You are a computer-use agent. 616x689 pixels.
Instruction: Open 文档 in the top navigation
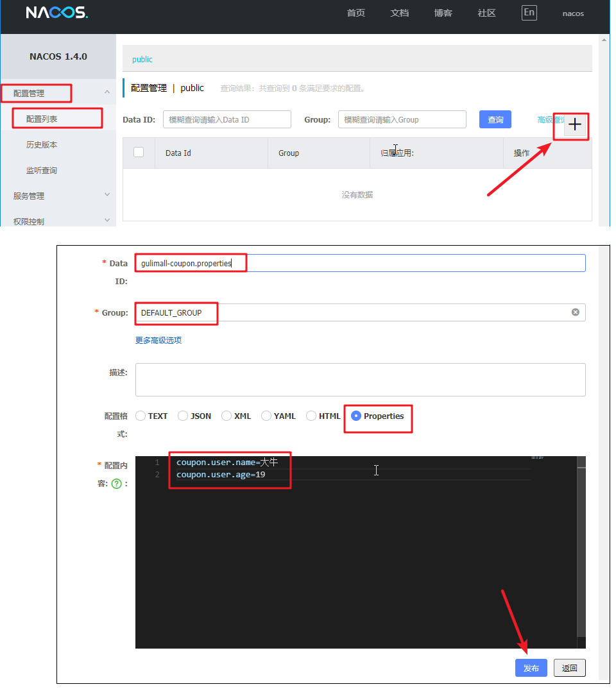(x=399, y=13)
